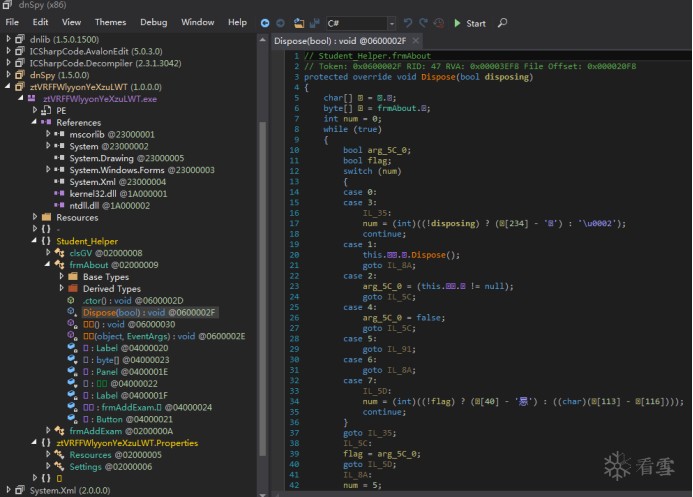This screenshot has width=693, height=497.
Task: Select the Panel field @0400001E
Action: click(126, 372)
